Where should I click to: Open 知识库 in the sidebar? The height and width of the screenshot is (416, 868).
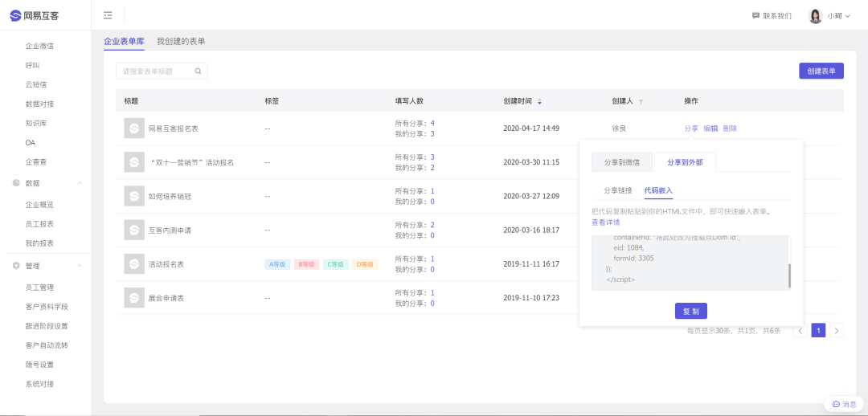[x=36, y=124]
